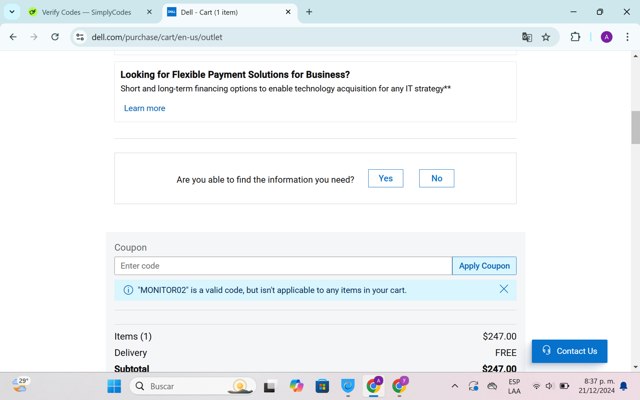Viewport: 640px width, 400px height.
Task: Launch Copilot from the taskbar
Action: tap(296, 386)
